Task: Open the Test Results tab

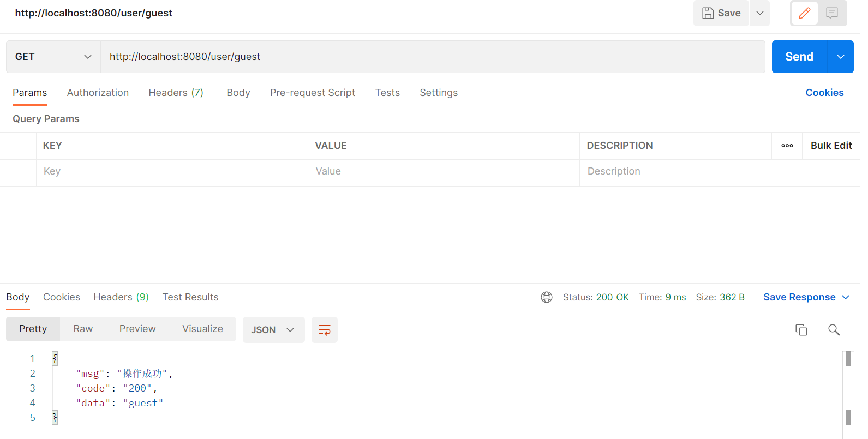Action: point(190,297)
